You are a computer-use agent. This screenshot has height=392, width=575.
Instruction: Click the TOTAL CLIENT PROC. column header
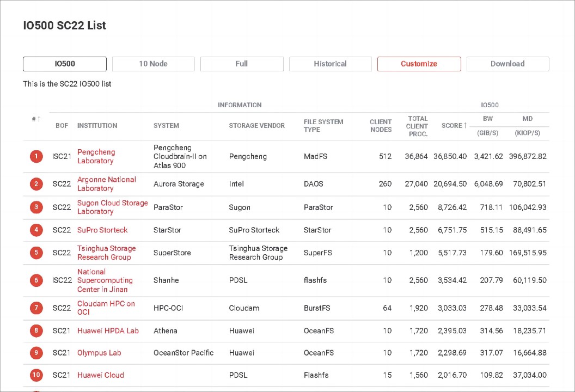click(x=417, y=126)
